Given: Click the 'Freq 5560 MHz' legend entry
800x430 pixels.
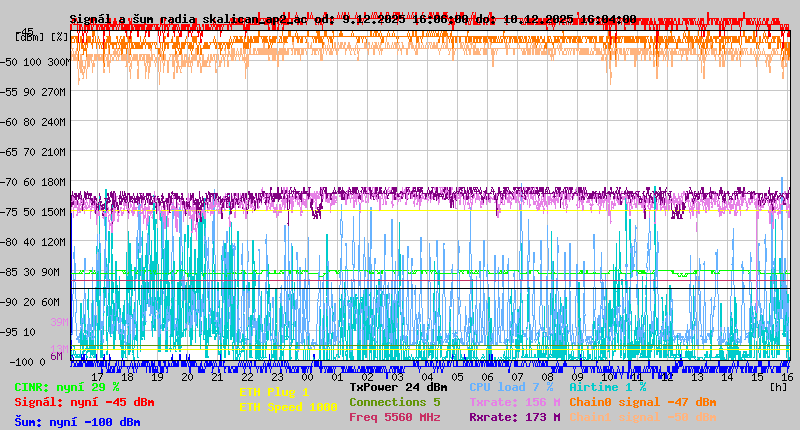Looking at the screenshot, I should coord(395,417).
